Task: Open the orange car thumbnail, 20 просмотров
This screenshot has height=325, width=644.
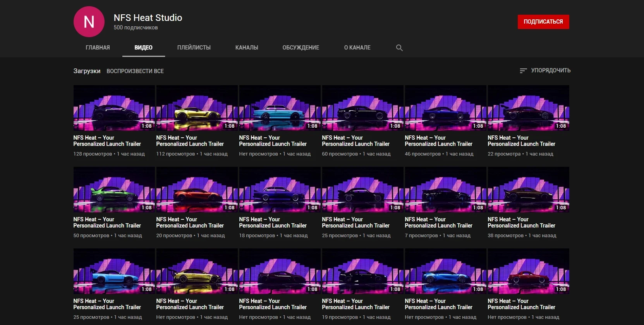Action: (x=197, y=190)
